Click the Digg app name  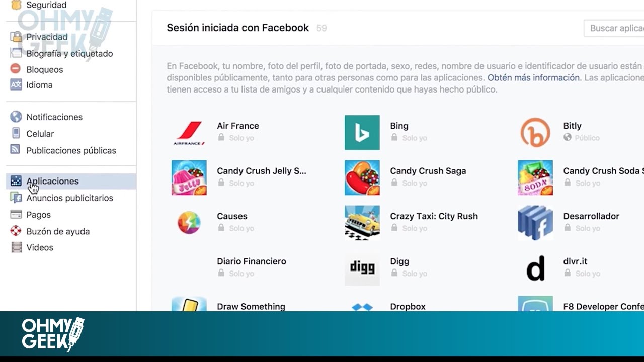pyautogui.click(x=399, y=261)
